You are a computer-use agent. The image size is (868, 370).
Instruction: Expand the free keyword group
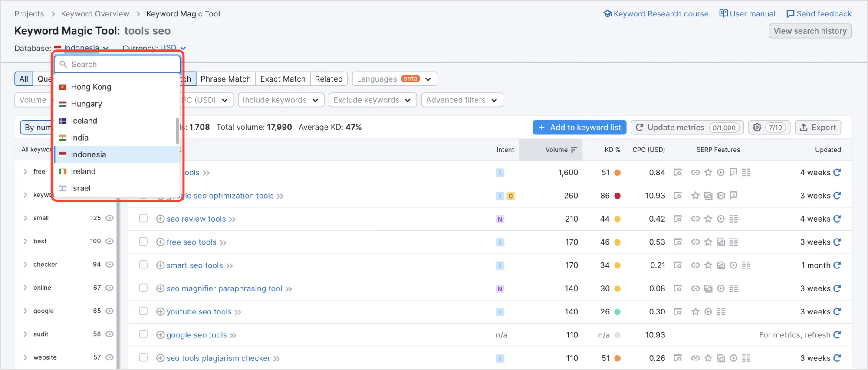click(25, 172)
